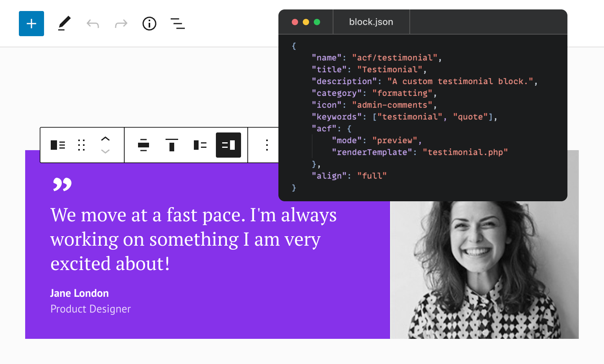Viewport: 604px width, 364px height.
Task: Set vertical alignment to top
Action: point(172,145)
